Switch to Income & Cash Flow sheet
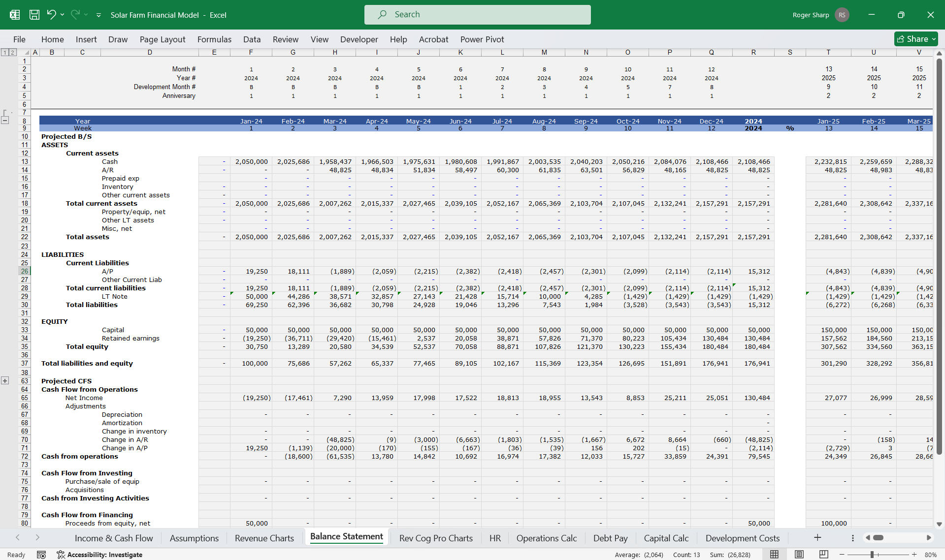Screen dimensions: 945x560 [114, 538]
